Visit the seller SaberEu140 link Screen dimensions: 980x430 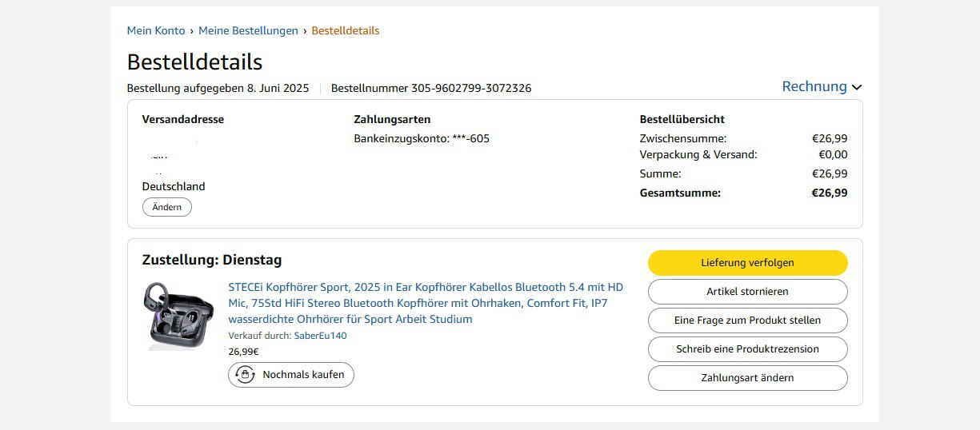[320, 336]
